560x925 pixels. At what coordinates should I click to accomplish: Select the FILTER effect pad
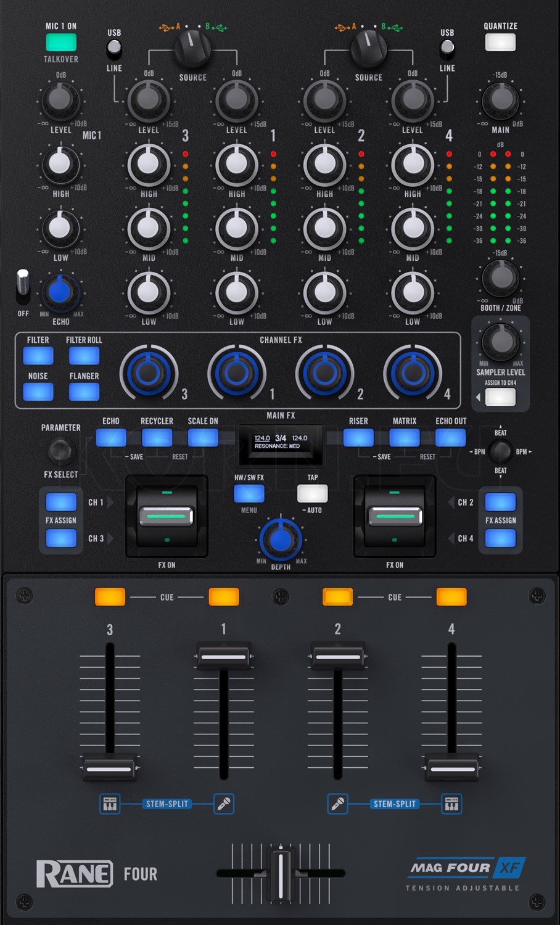(x=37, y=356)
